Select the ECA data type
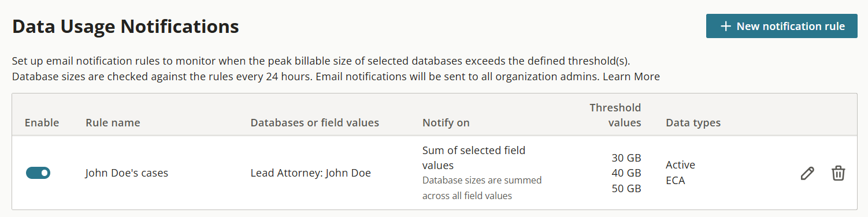868x217 pixels. click(x=675, y=181)
